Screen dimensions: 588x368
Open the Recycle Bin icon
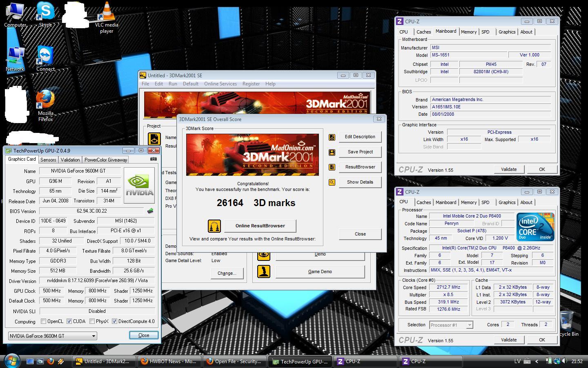click(x=567, y=324)
